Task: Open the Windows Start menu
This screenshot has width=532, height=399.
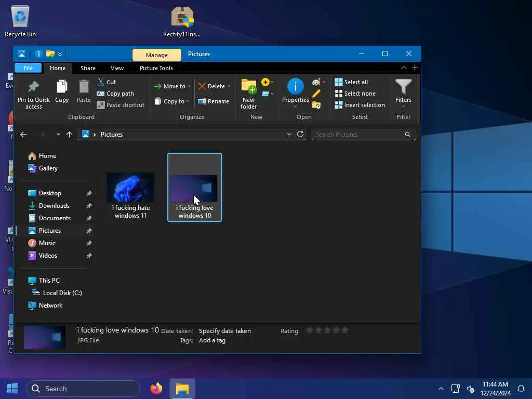Action: tap(12, 389)
